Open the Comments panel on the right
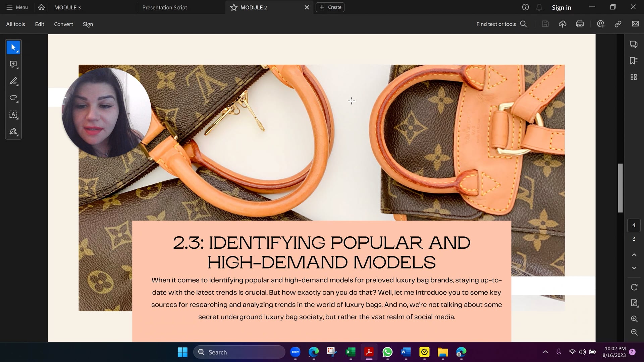The image size is (644, 362). click(x=634, y=44)
